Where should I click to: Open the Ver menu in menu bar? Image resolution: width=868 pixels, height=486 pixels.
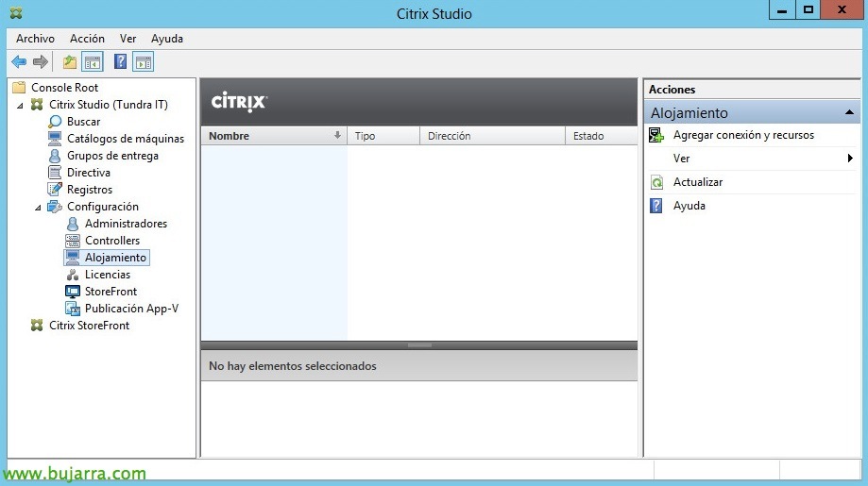[x=128, y=38]
